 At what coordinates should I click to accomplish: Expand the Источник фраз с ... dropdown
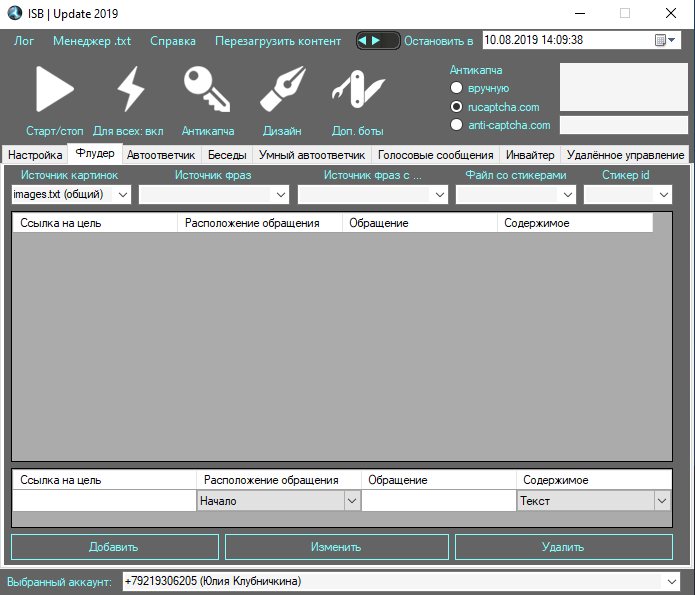(439, 194)
